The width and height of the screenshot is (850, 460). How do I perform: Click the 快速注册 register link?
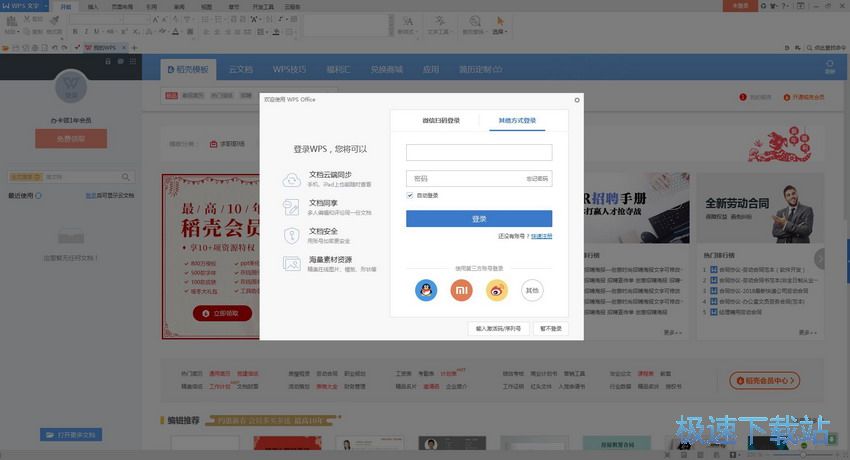(x=541, y=236)
